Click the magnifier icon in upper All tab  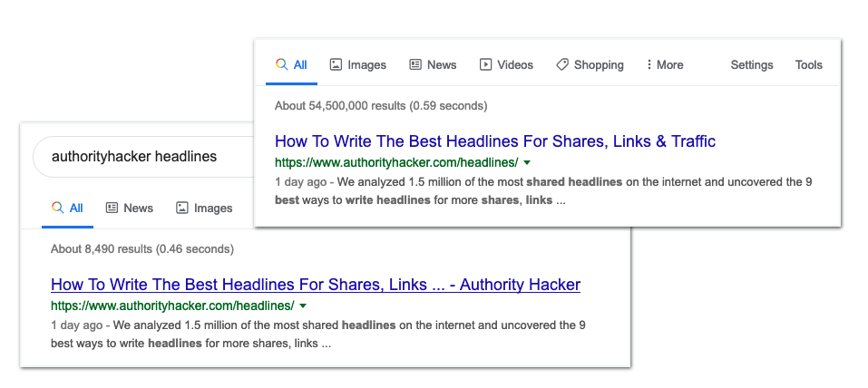tap(281, 64)
